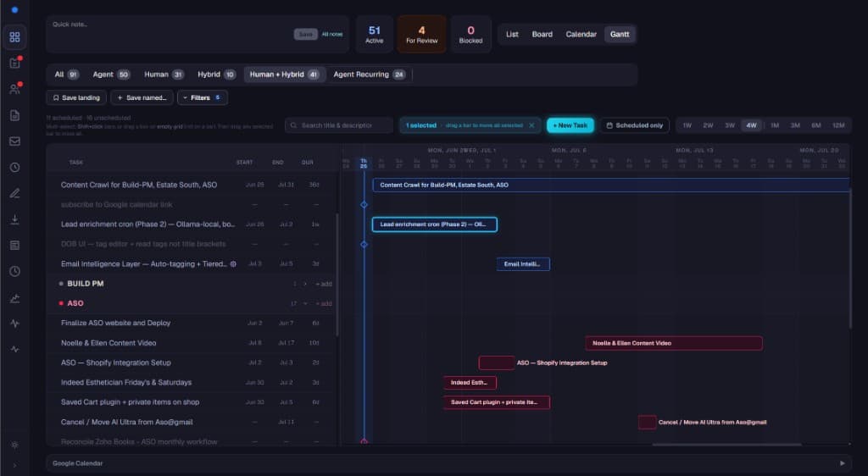Expand the sidebar with bottom chevron
This screenshot has height=476, width=868.
click(15, 466)
